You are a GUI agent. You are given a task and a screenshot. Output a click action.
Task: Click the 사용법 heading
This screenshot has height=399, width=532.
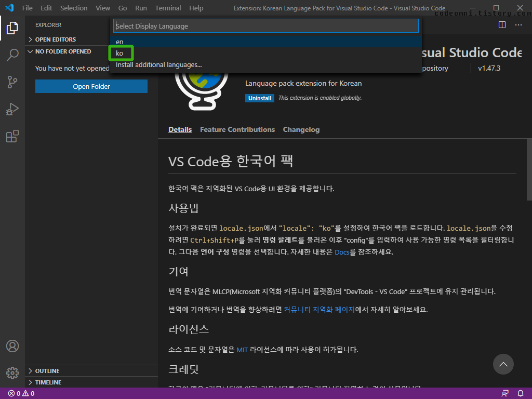pyautogui.click(x=183, y=208)
